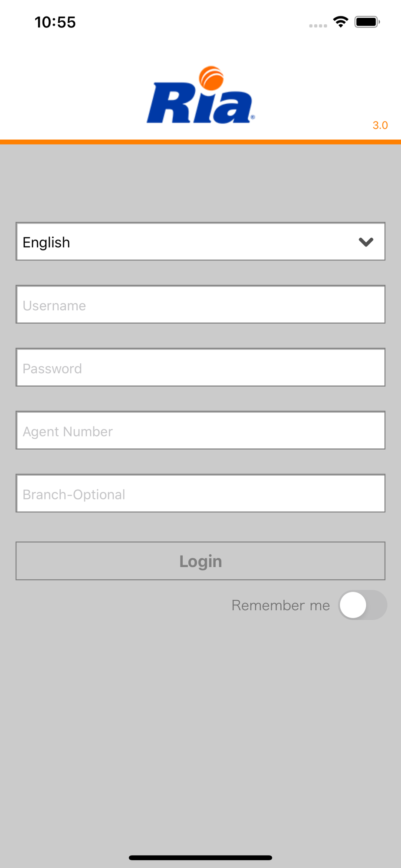Tap the Wi-Fi status icon
The image size is (401, 868).
pyautogui.click(x=341, y=22)
